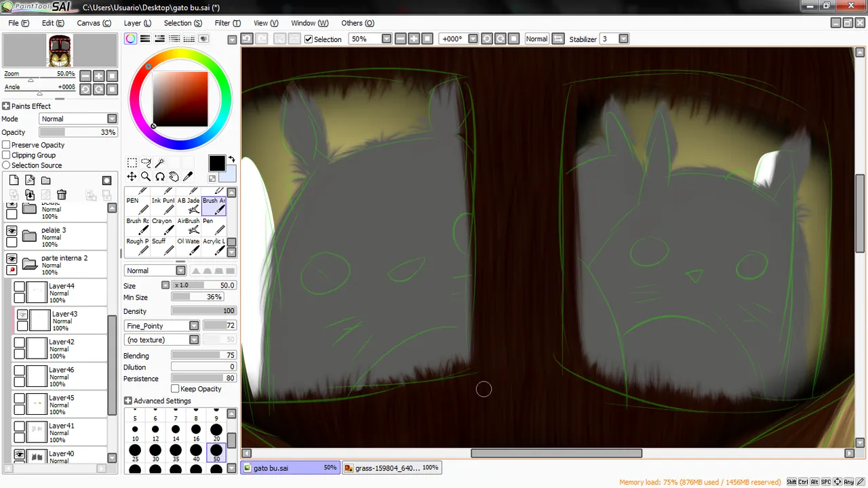Choose the Acrylic brush
868x488 pixels.
click(214, 246)
